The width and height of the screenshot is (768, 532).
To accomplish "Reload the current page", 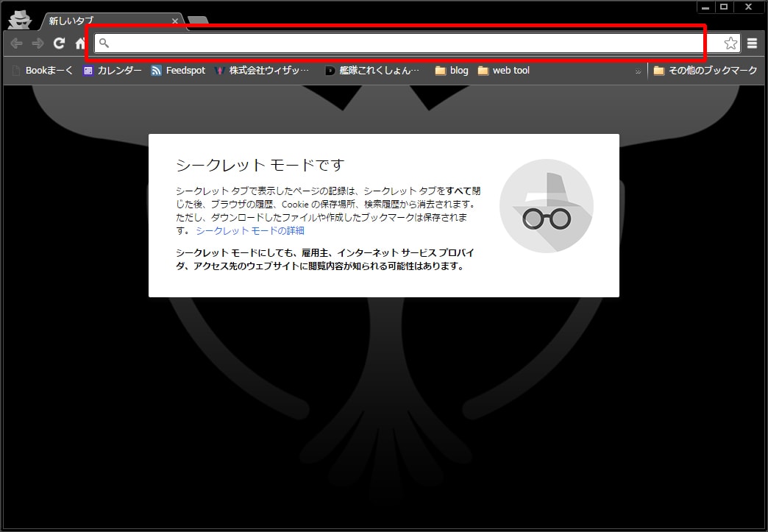I will (59, 43).
